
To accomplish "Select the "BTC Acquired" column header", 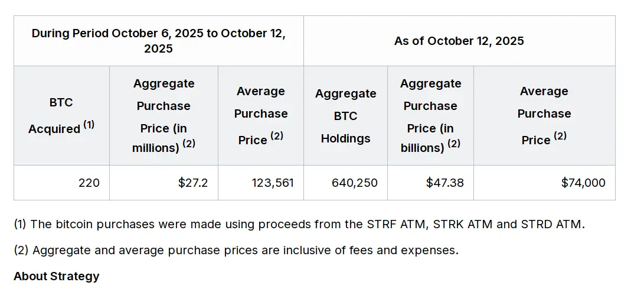I will 61,115.
